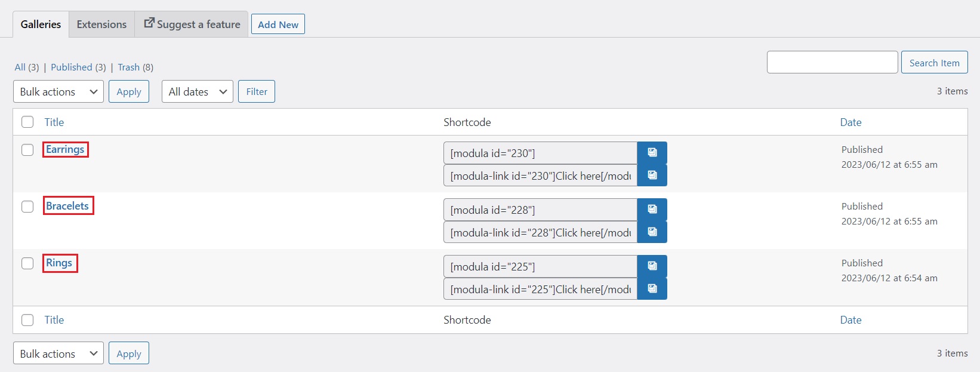The height and width of the screenshot is (372, 980).
Task: Open the bottom Bulk actions dropdown
Action: (58, 353)
